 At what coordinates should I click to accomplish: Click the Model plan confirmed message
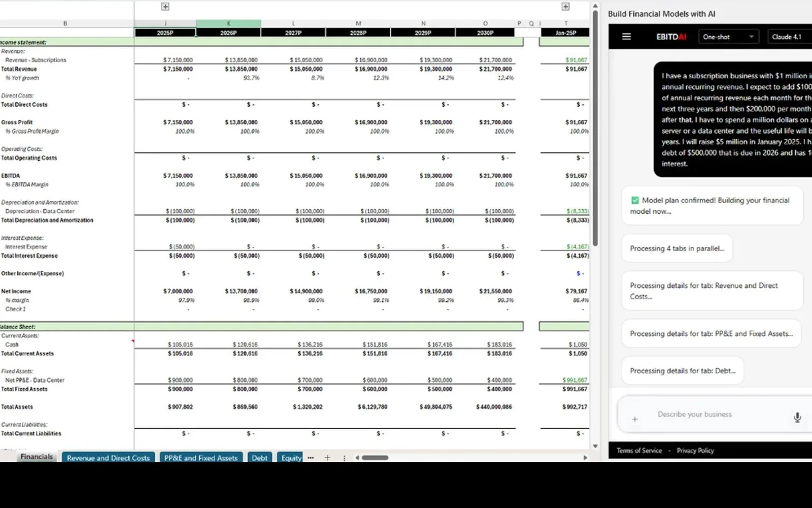[x=713, y=206]
